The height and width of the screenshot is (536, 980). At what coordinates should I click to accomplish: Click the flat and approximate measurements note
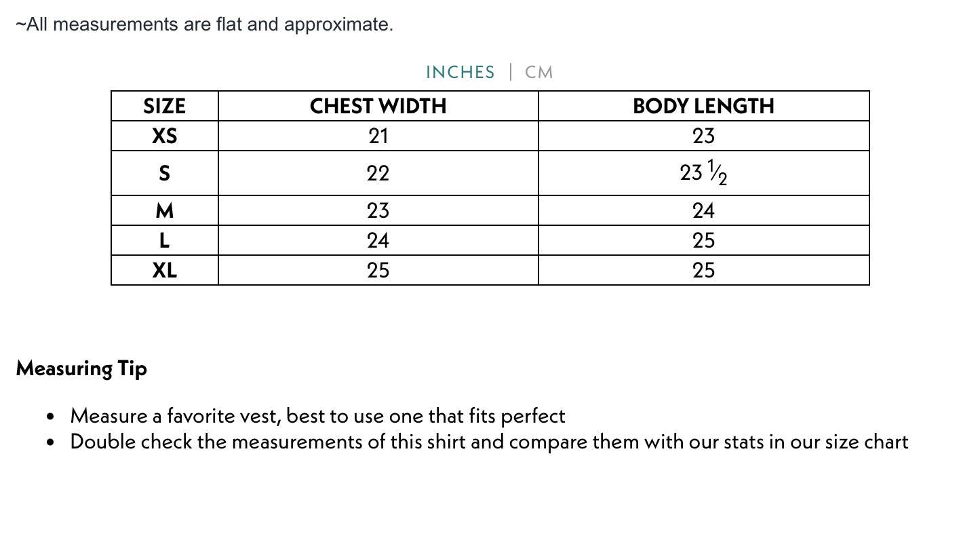click(x=204, y=24)
